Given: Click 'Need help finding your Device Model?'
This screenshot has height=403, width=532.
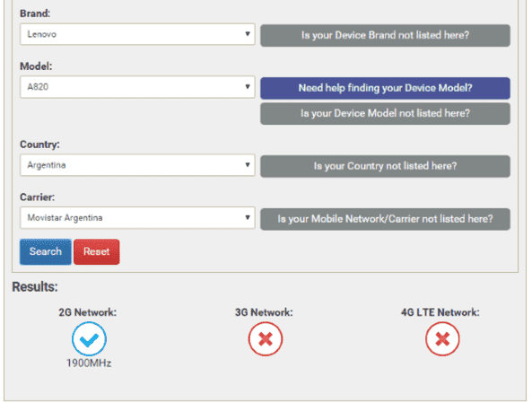Looking at the screenshot, I should [385, 88].
